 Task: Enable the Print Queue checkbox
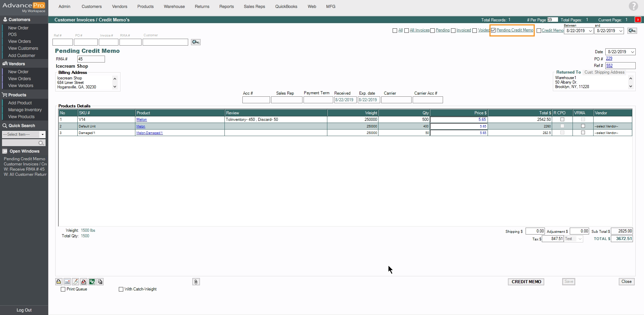pyautogui.click(x=63, y=289)
